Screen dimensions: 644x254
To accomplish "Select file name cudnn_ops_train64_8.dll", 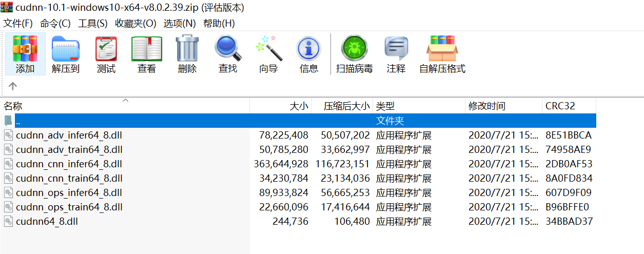I will tap(69, 207).
